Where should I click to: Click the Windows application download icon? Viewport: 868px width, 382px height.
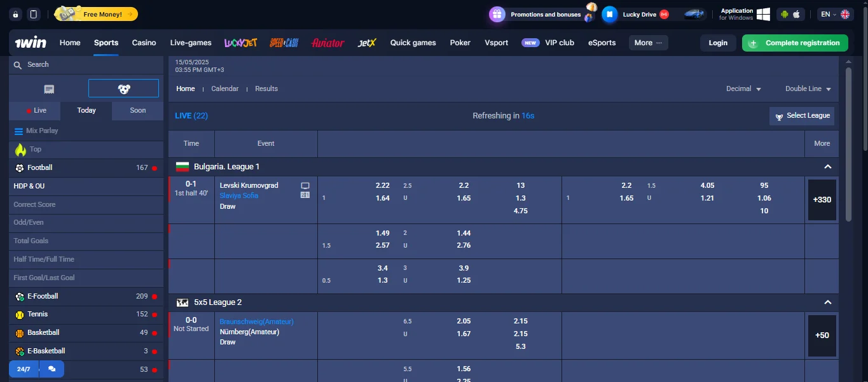tap(763, 14)
